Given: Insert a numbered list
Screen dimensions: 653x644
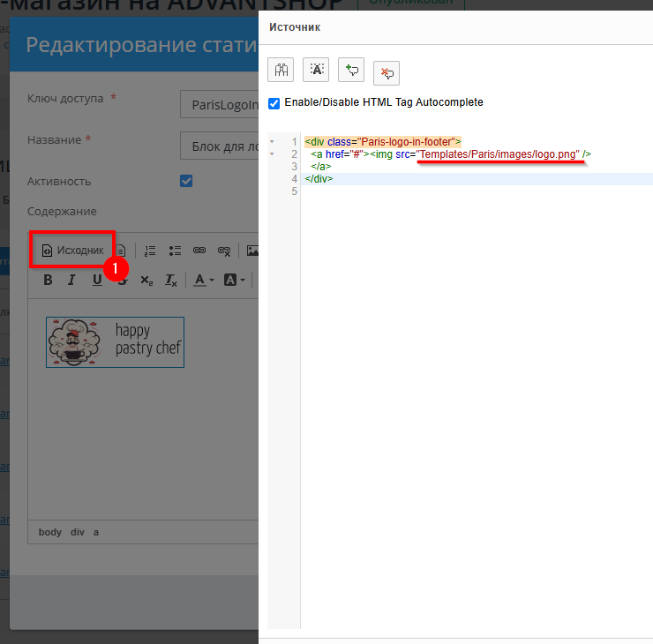Looking at the screenshot, I should [x=150, y=251].
